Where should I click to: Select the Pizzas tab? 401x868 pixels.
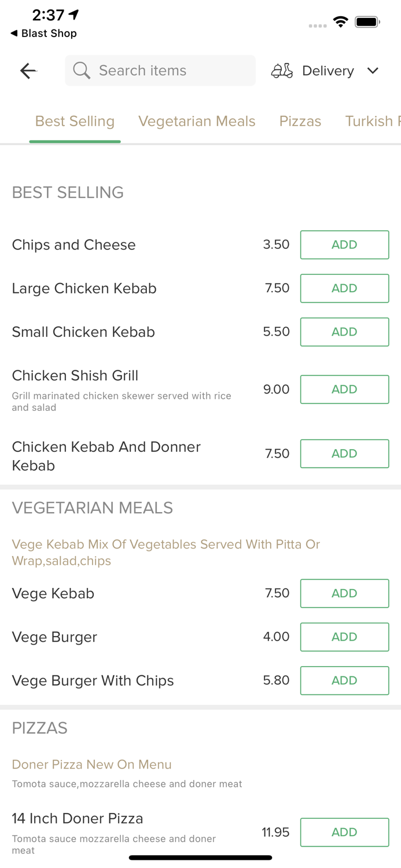(x=300, y=122)
